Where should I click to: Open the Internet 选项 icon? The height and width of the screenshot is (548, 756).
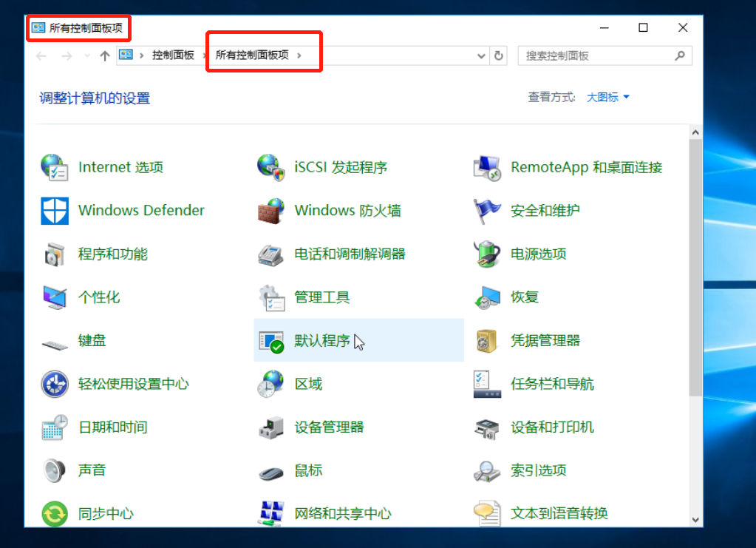(x=55, y=167)
